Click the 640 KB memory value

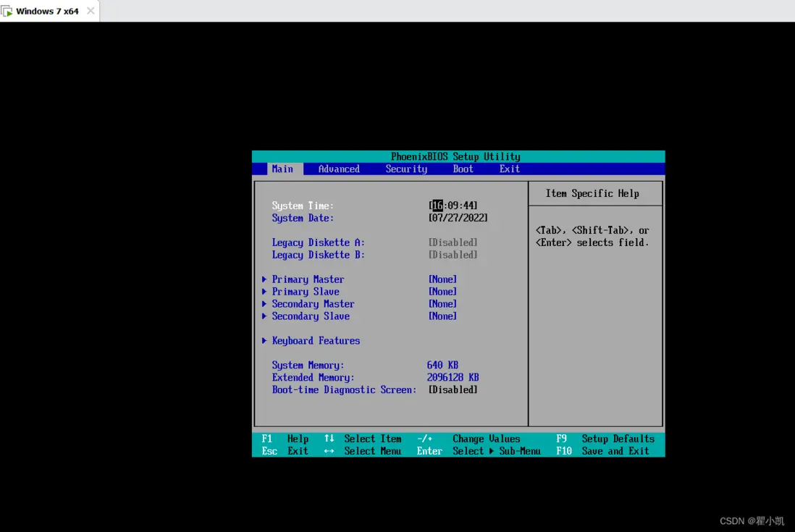(x=442, y=365)
